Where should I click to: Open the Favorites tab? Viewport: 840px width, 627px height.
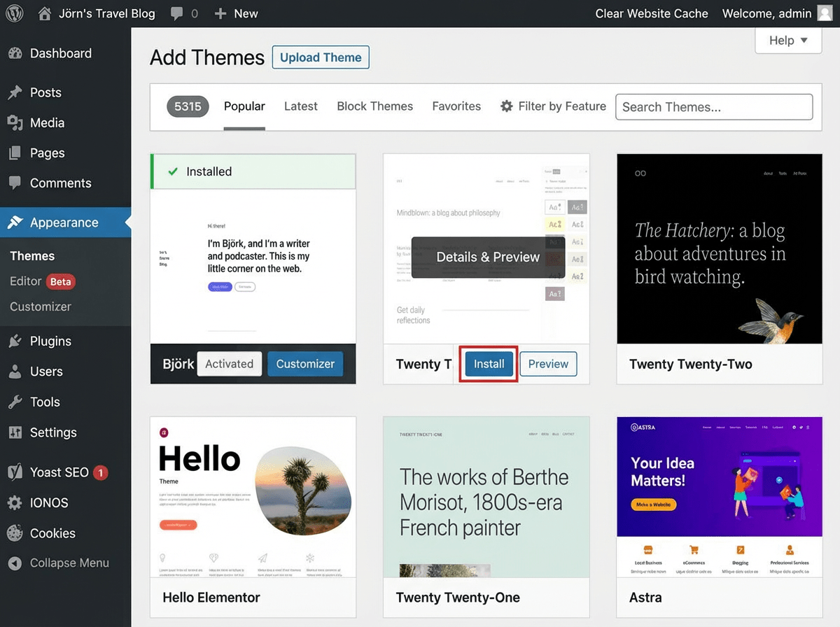(456, 106)
